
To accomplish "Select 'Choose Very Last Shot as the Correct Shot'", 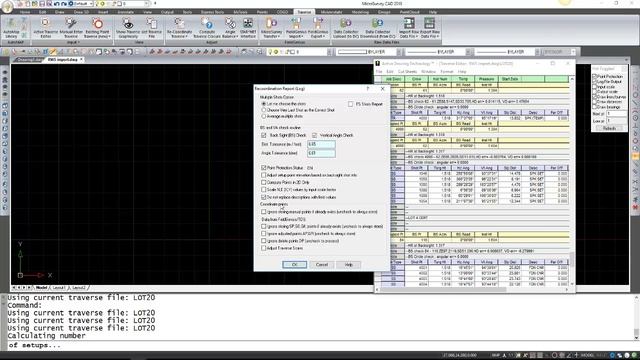I will 264,110.
